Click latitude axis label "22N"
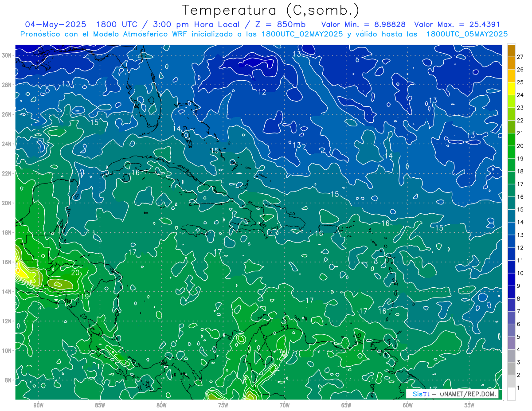Screen dimensions: 532x411 [7, 173]
